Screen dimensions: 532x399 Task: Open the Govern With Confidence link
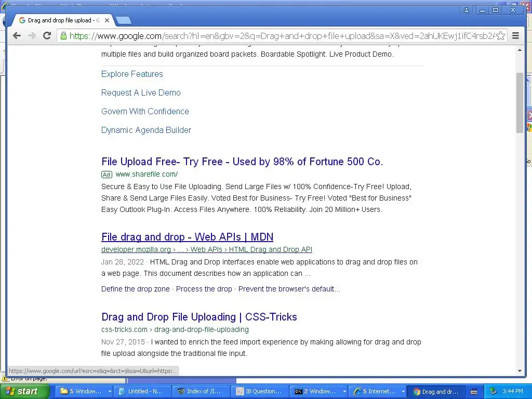coord(145,111)
